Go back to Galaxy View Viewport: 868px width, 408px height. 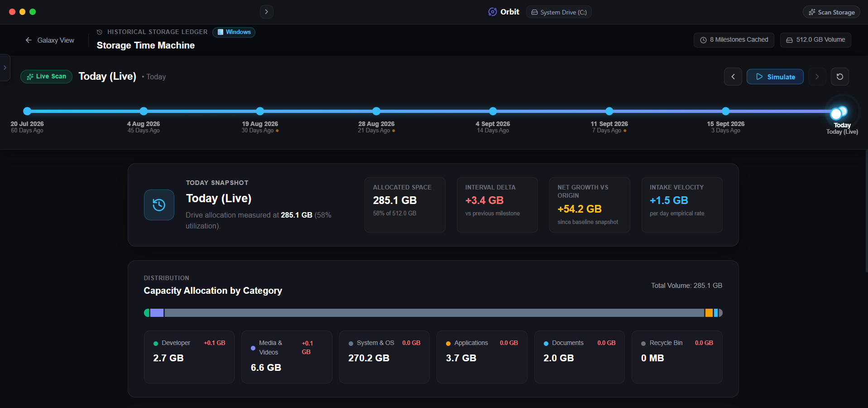[50, 40]
